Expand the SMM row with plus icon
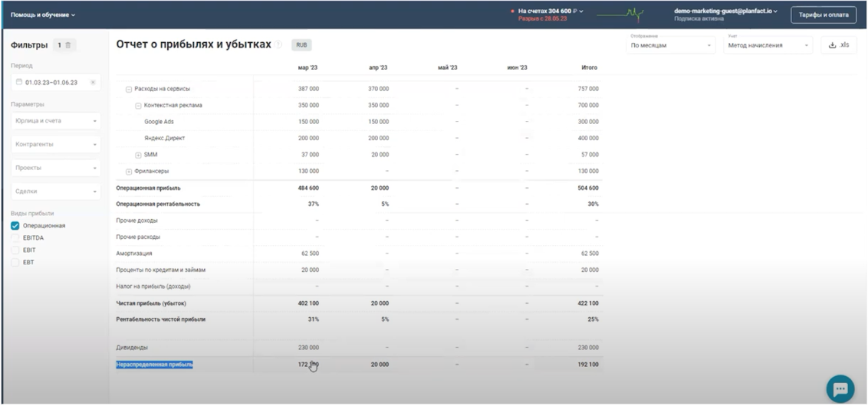This screenshot has height=406, width=868. tap(138, 155)
